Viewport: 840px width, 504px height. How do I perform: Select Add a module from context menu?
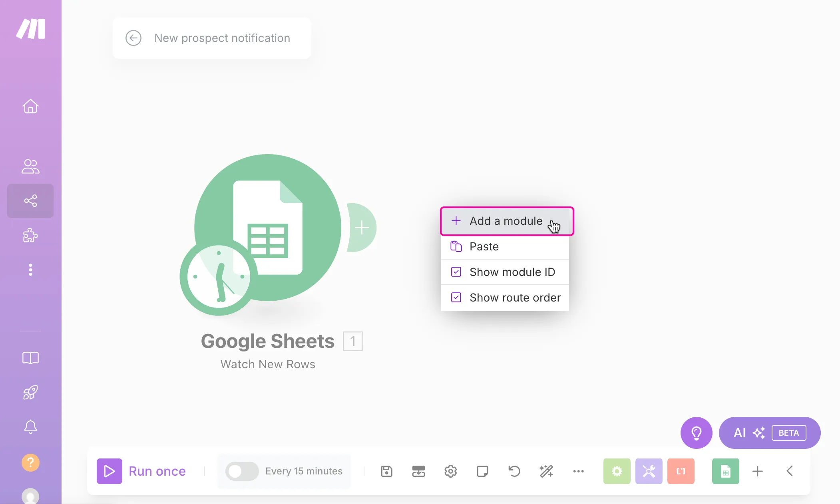point(507,221)
